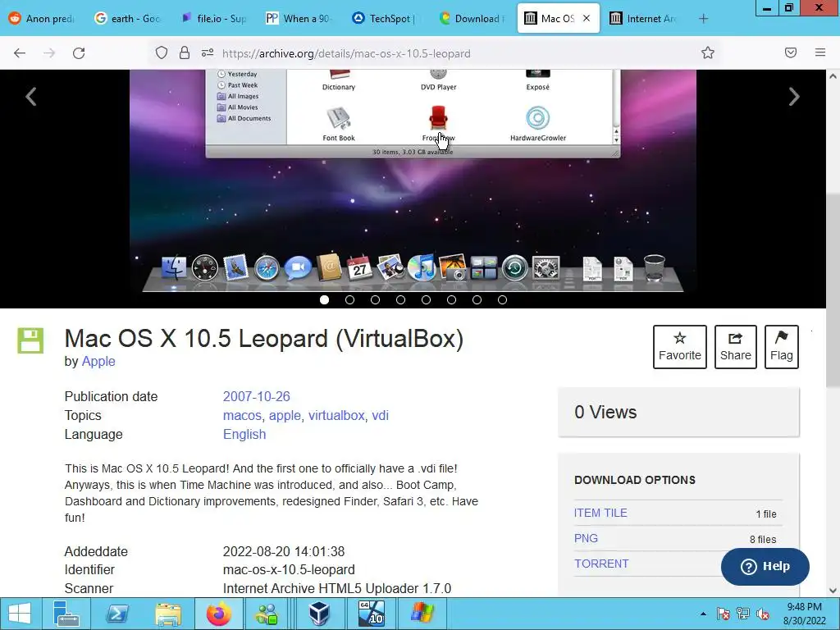Viewport: 840px width, 630px height.
Task: Click the padlock site security icon
Action: 185,52
